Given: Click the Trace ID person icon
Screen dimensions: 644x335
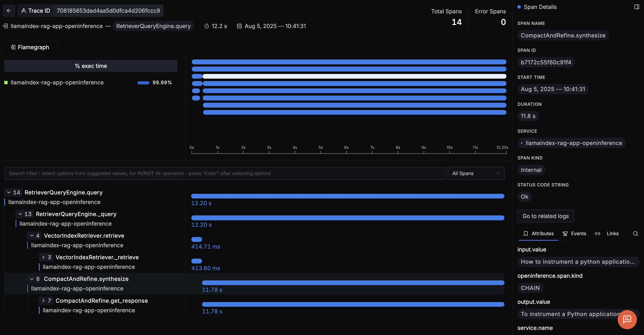Looking at the screenshot, I should pos(24,11).
